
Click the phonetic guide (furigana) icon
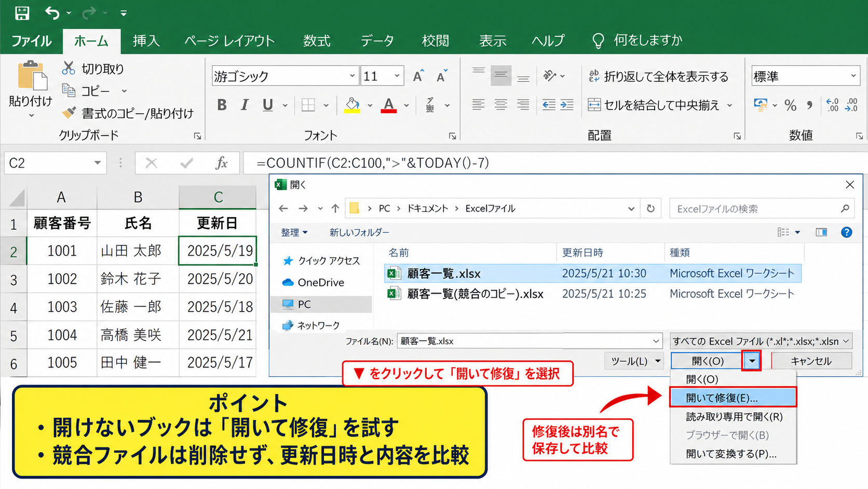pos(430,105)
